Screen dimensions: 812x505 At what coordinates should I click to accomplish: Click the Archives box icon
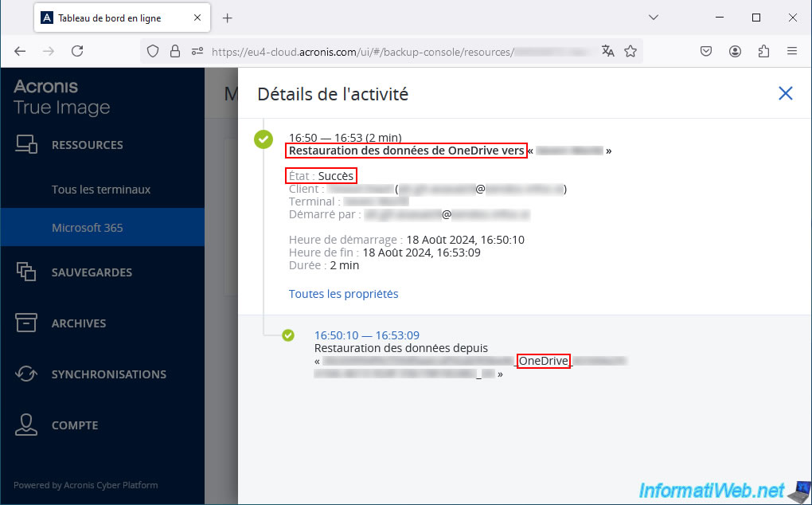pyautogui.click(x=26, y=322)
